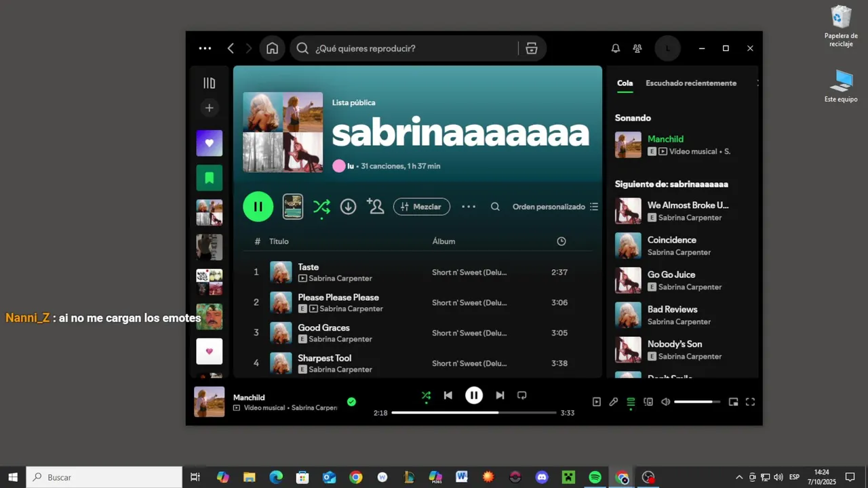
Task: Switch to the Cola tab
Action: point(625,83)
